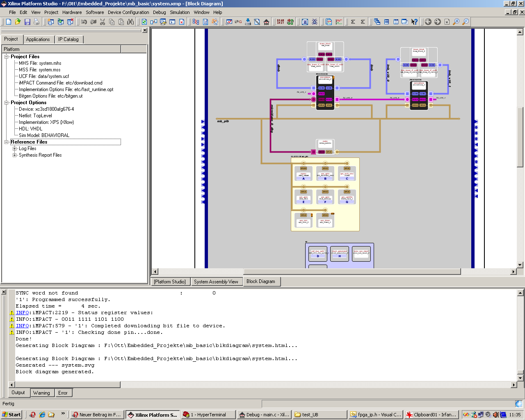
Task: Click the Generate Libraries LibG icon
Action: pos(238,22)
